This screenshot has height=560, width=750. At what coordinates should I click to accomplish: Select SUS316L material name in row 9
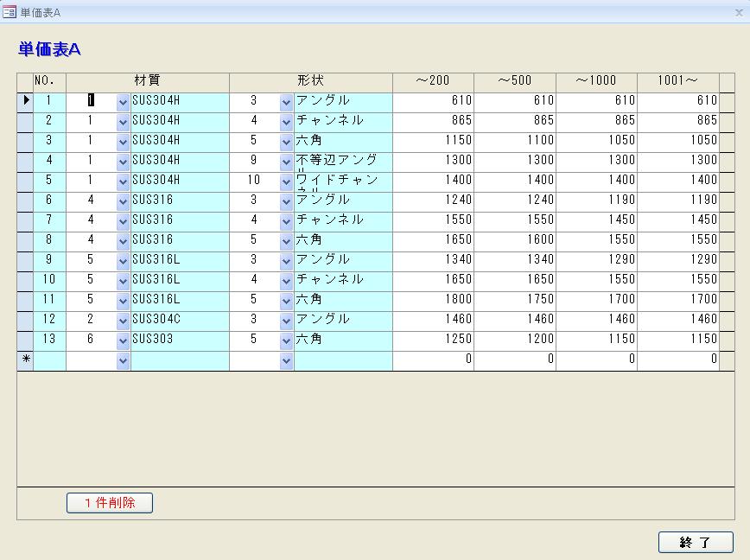(179, 260)
